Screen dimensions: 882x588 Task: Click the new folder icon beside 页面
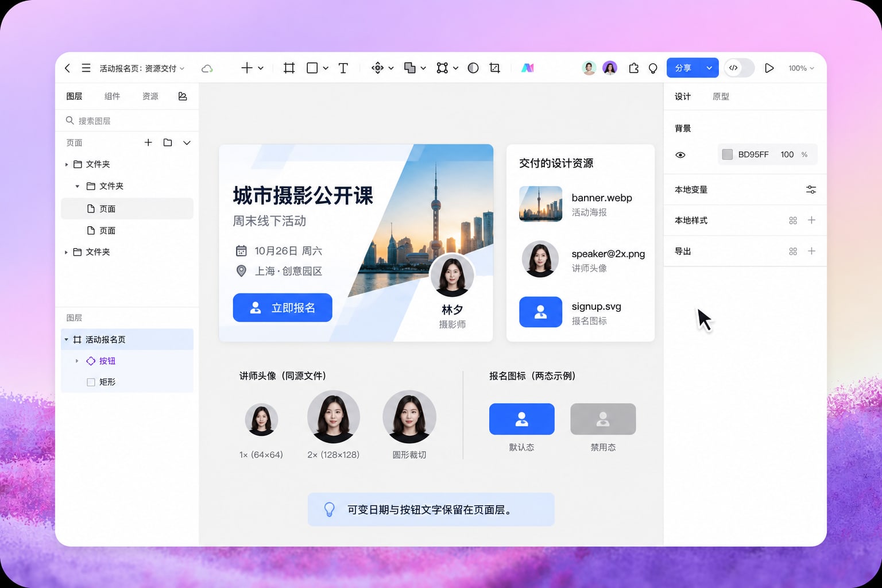(x=168, y=142)
